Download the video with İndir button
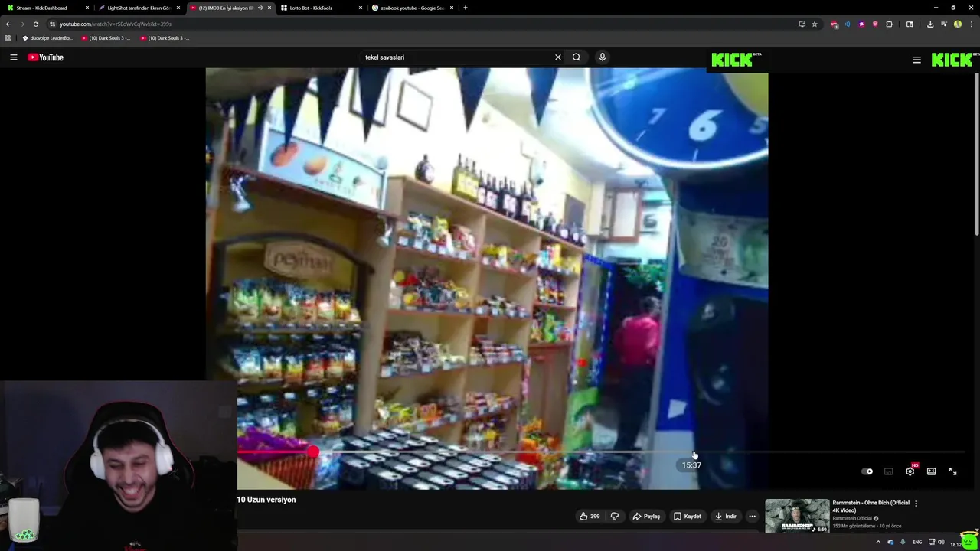Viewport: 980px width, 551px height. (x=726, y=517)
